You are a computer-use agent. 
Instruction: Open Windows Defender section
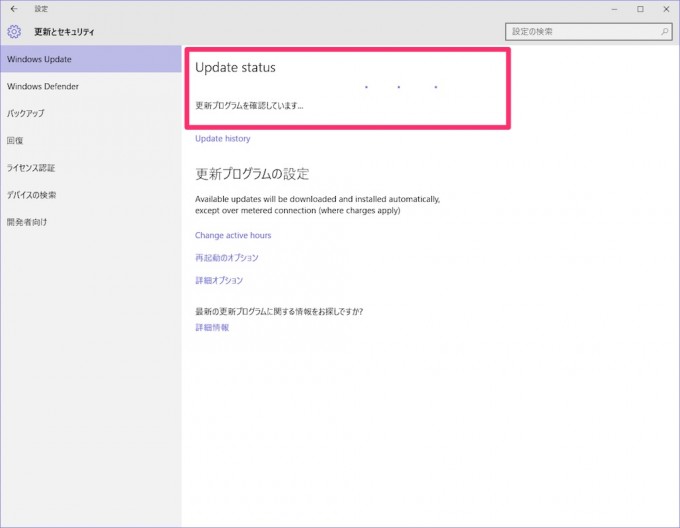[x=91, y=86]
